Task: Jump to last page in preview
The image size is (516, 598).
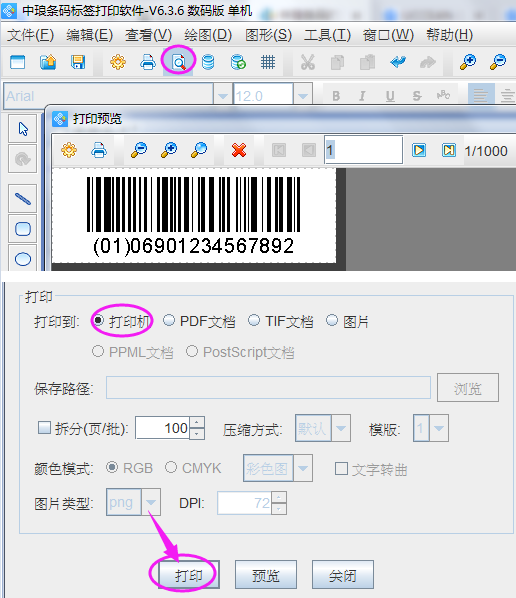Action: tap(449, 150)
